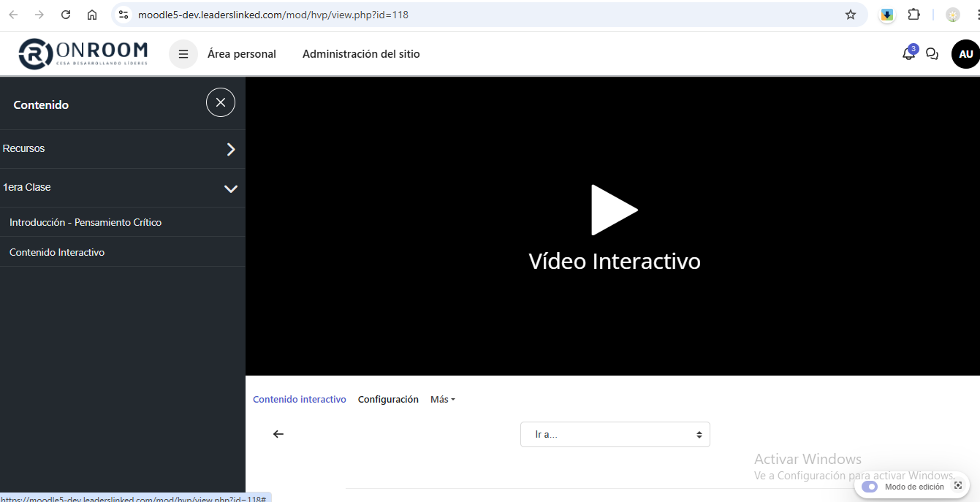The height and width of the screenshot is (502, 980).
Task: Toggle the hamburger menu button
Action: coord(183,54)
